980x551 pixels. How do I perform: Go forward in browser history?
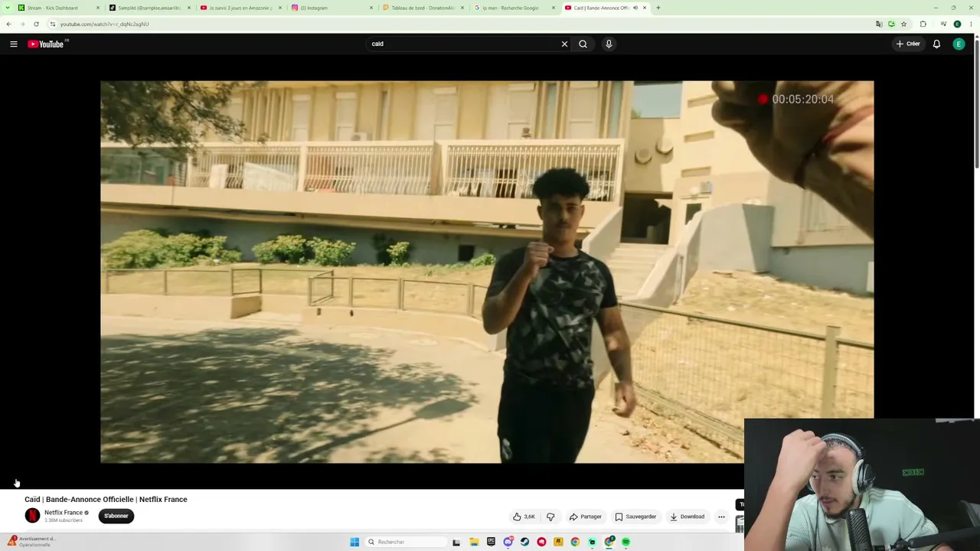(x=22, y=24)
